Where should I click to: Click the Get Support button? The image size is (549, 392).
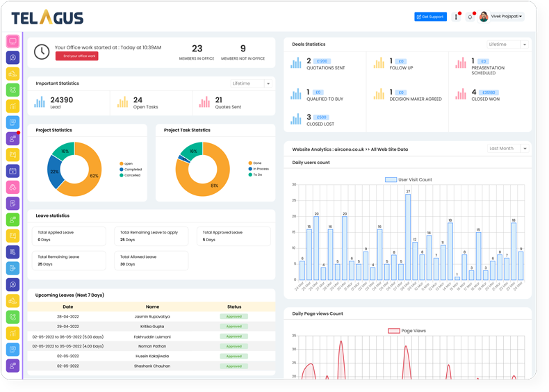pos(430,17)
